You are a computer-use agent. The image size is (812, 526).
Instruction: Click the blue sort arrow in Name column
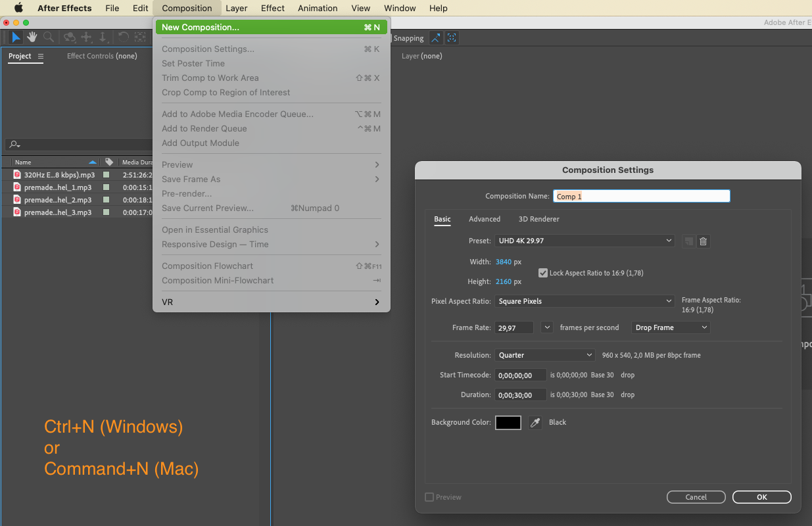click(x=93, y=162)
